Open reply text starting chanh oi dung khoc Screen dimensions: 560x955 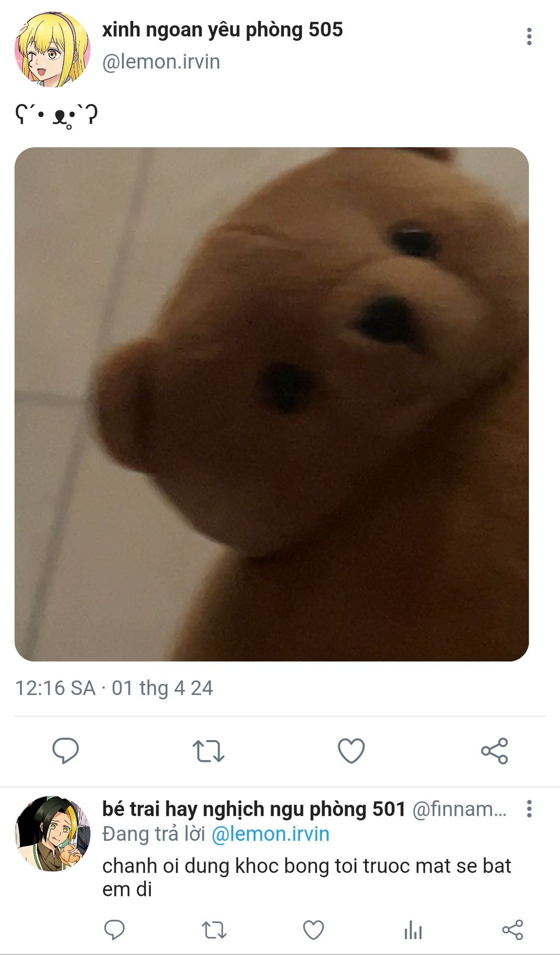pyautogui.click(x=306, y=877)
